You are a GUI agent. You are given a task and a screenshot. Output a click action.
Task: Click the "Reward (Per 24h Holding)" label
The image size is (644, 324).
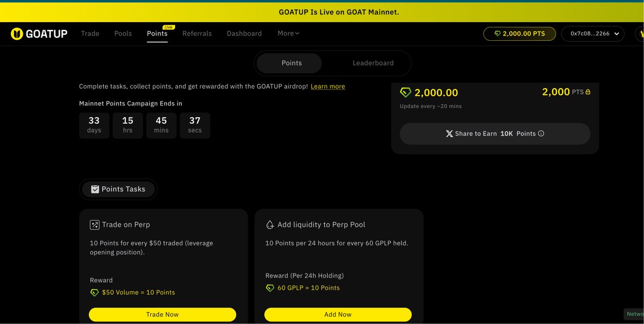[x=305, y=276]
